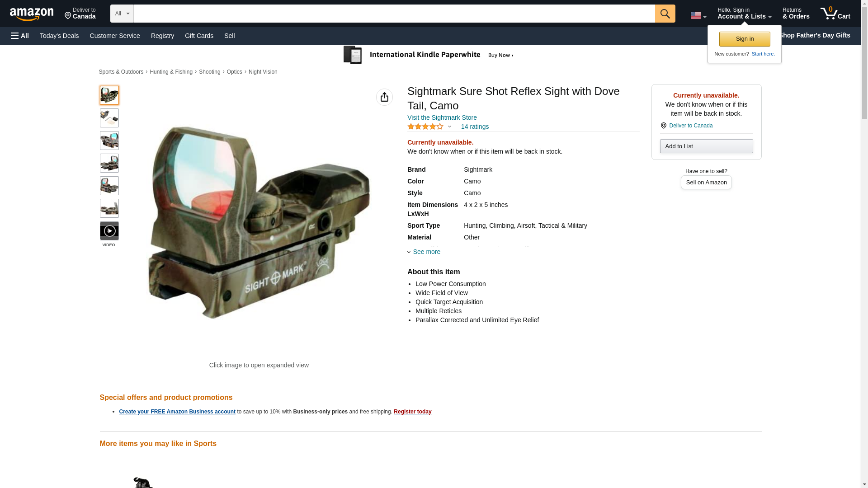Click the search magnifier button

click(x=665, y=14)
